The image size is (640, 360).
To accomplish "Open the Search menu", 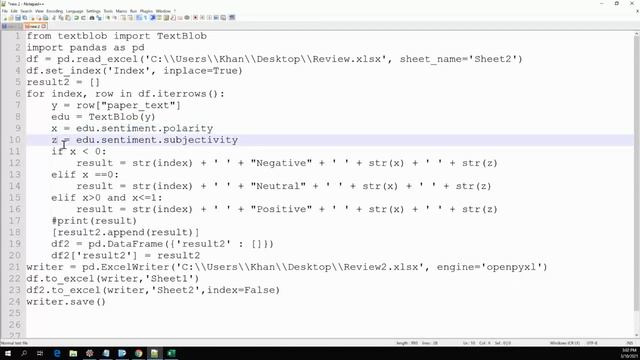I will tap(26, 11).
